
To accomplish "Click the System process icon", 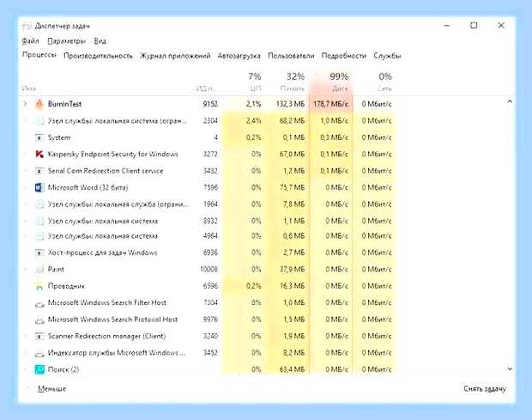I will click(39, 137).
